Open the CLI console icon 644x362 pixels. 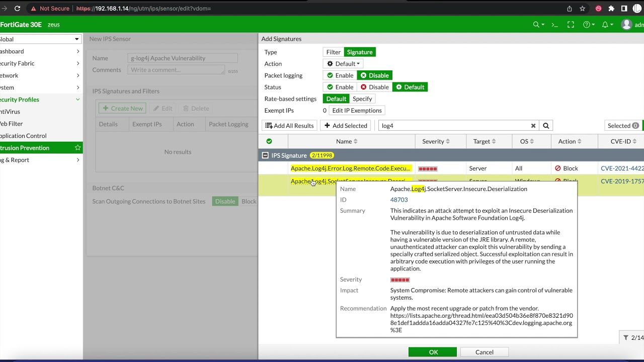pos(555,25)
